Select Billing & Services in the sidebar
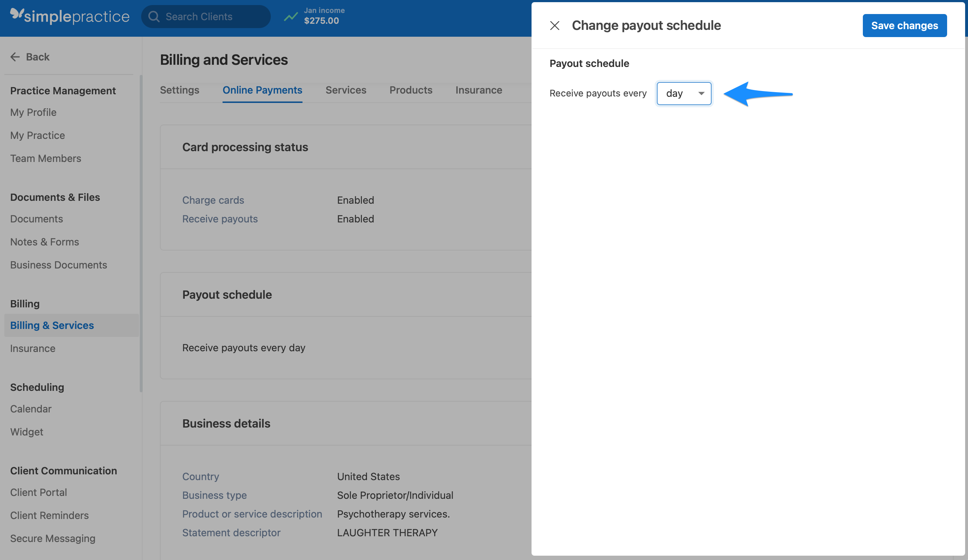 pyautogui.click(x=52, y=325)
